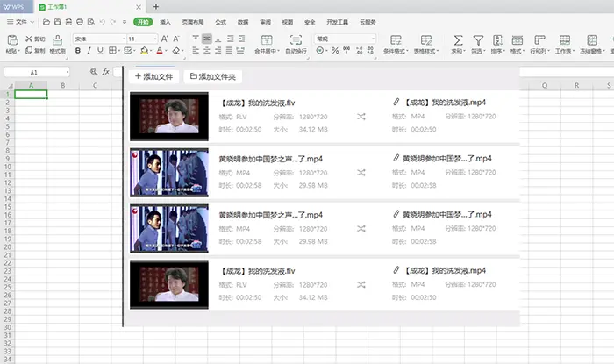Click the red font color A
614x364 pixels.
[x=160, y=51]
